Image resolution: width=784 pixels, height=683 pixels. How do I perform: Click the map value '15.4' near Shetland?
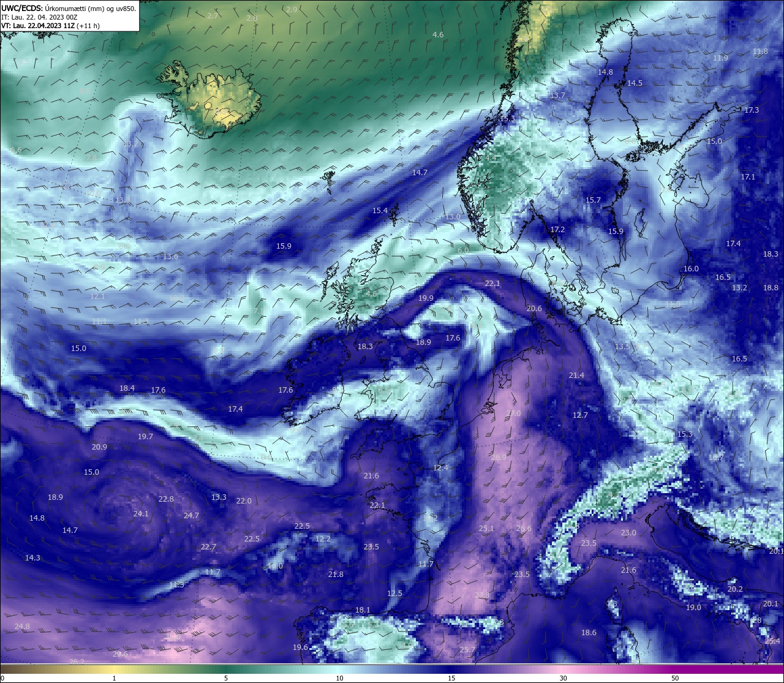click(x=380, y=210)
